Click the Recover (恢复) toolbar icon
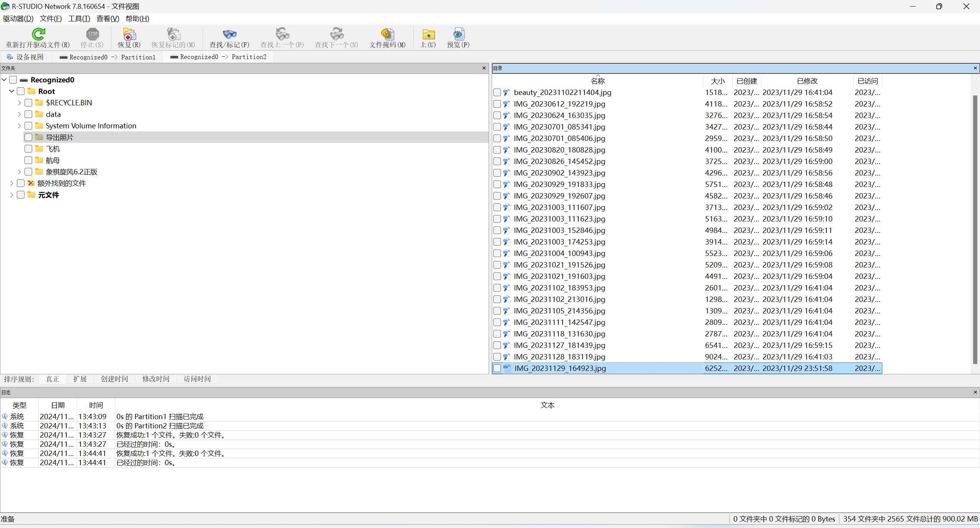The height and width of the screenshot is (528, 980). pyautogui.click(x=129, y=34)
